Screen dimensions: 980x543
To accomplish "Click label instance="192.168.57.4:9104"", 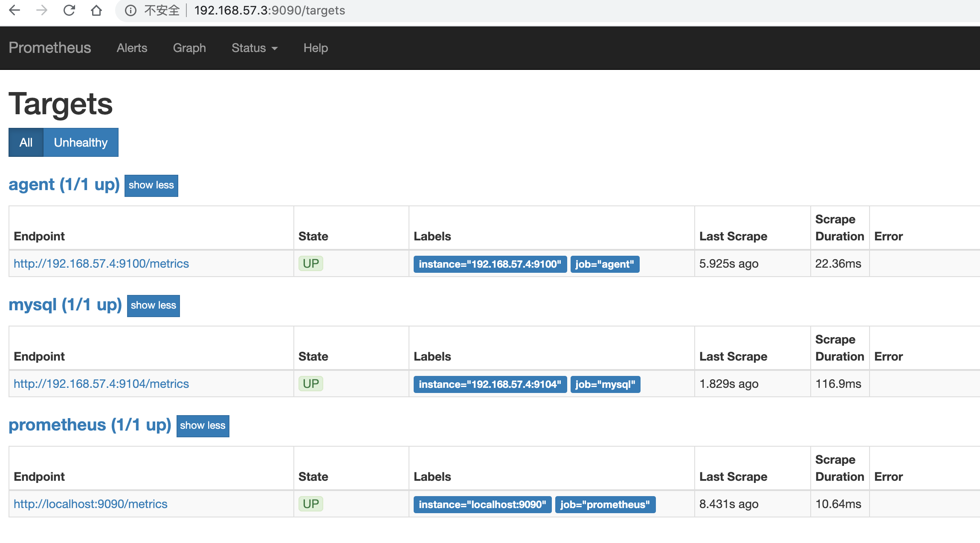I will tap(490, 384).
